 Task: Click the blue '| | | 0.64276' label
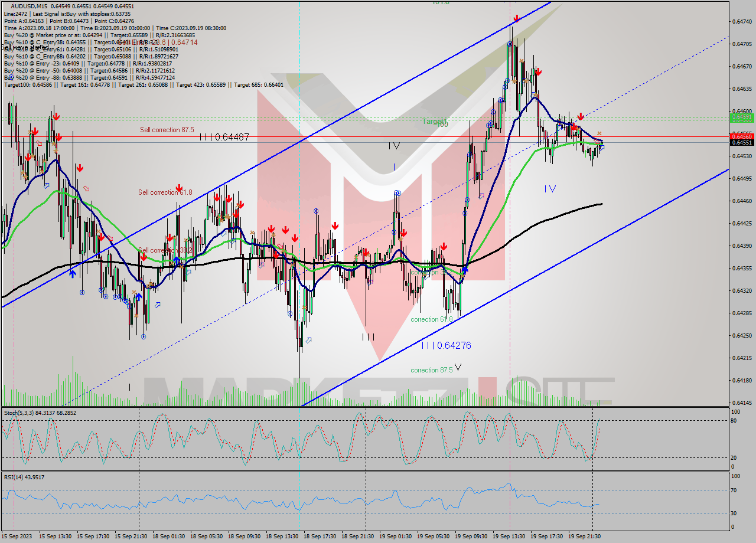tap(447, 345)
